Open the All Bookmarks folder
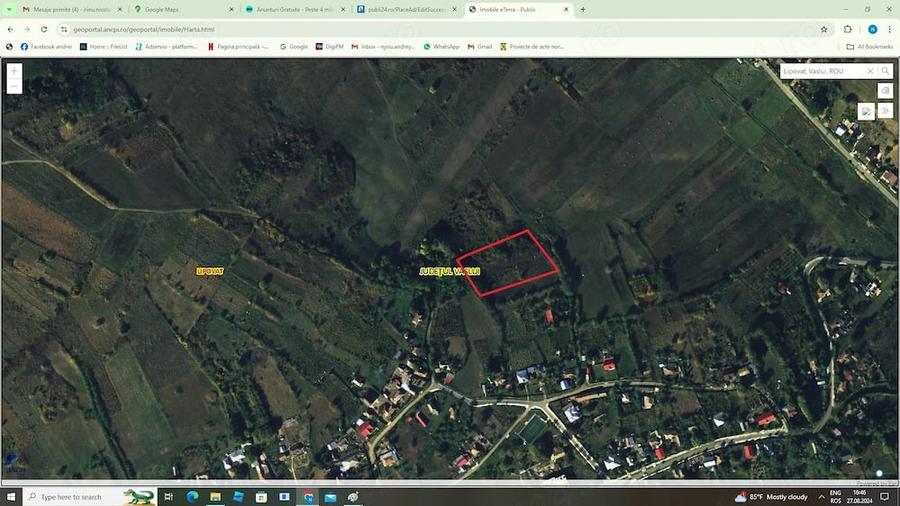The height and width of the screenshot is (506, 900). tap(870, 46)
